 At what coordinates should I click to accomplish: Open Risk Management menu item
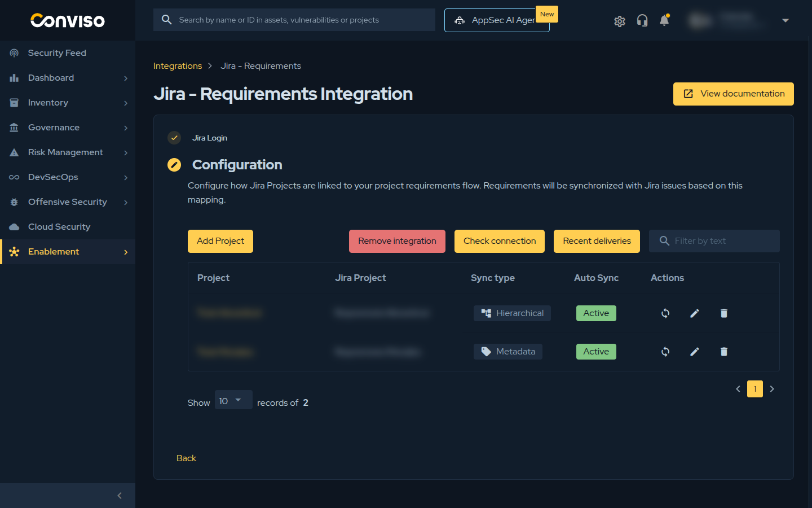(x=68, y=152)
